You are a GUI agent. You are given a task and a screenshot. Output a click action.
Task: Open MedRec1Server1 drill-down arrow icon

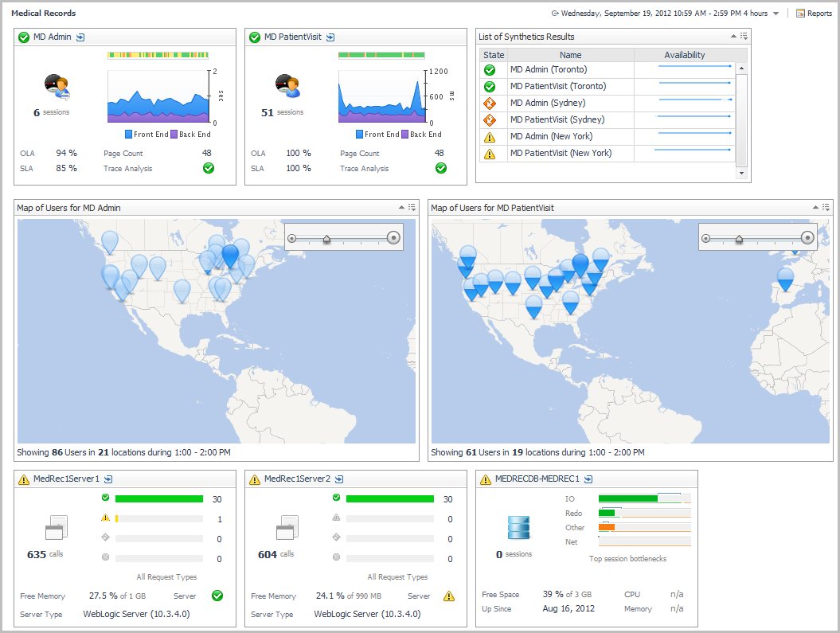pyautogui.click(x=108, y=479)
